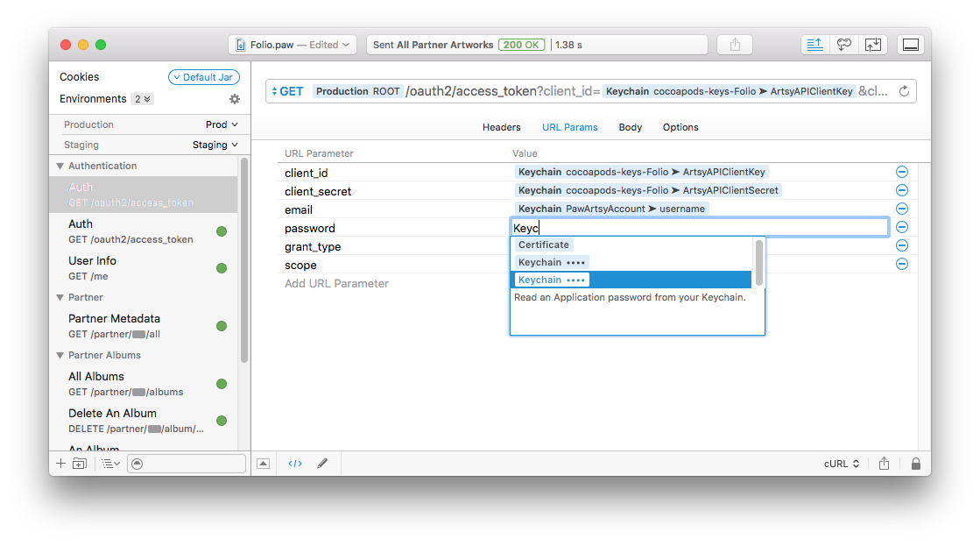Collapse panel with the up-arrow icon
Screen dimensions: 980x546
(x=263, y=464)
